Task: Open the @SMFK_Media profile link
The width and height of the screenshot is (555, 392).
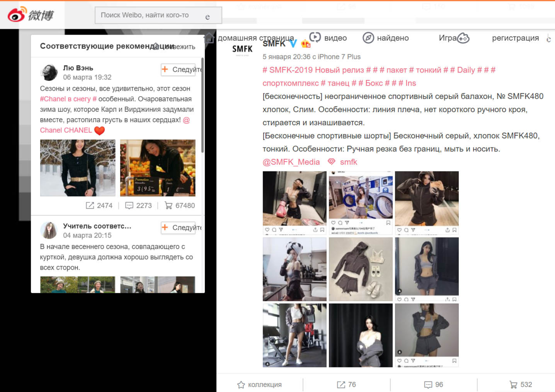Action: tap(291, 162)
